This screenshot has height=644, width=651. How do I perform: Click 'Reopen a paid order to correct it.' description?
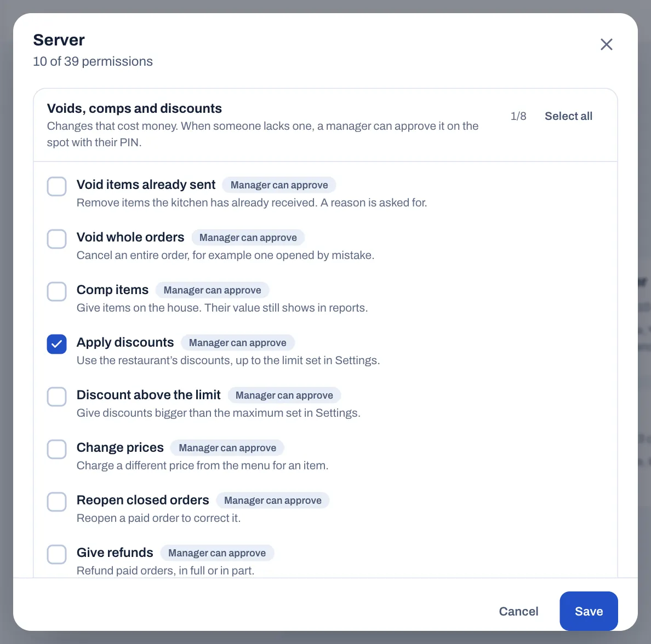coord(158,518)
